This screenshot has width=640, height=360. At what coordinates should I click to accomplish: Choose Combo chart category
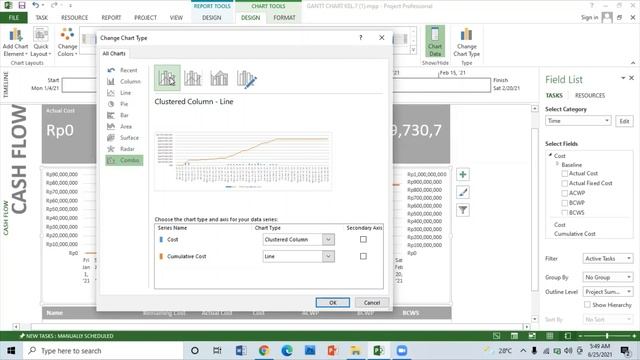click(124, 160)
